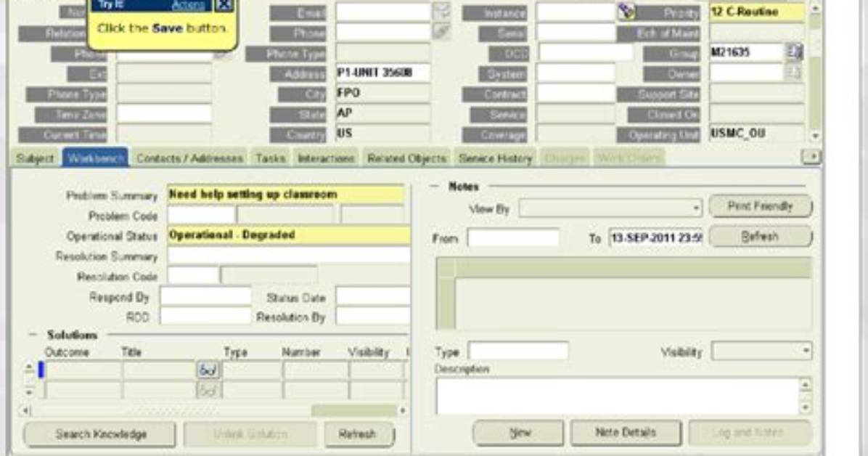Click the search icon next to Instance field
Image resolution: width=868 pixels, height=456 pixels.
[x=626, y=12]
